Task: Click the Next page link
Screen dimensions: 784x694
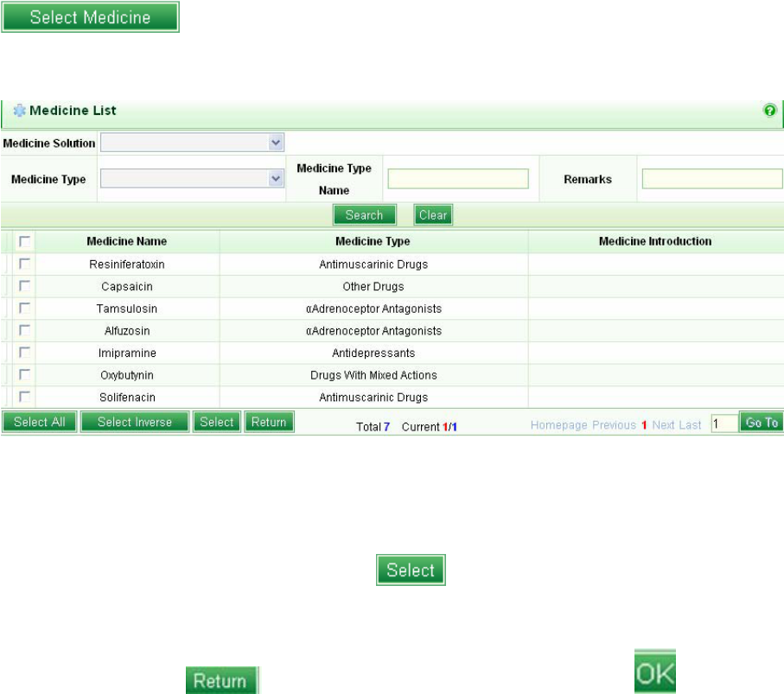Action: 663,425
